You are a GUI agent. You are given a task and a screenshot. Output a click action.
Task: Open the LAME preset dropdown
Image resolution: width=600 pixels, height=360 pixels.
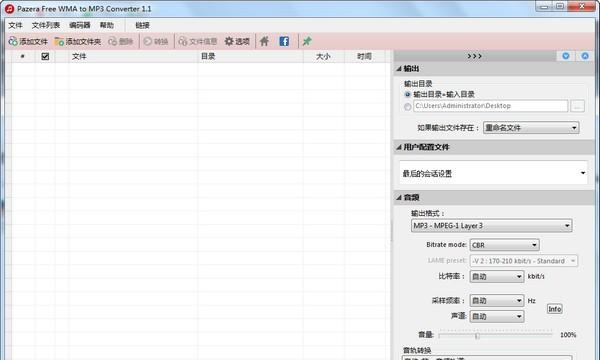(x=523, y=261)
